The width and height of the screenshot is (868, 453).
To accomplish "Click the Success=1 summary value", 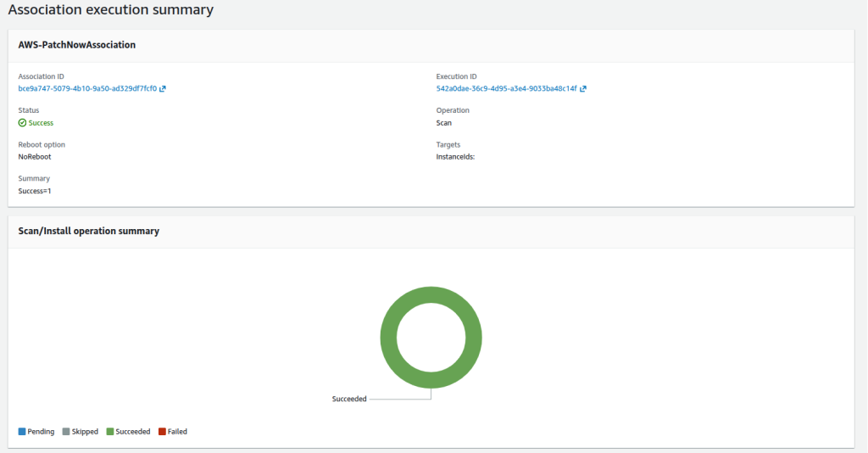I will [x=34, y=191].
